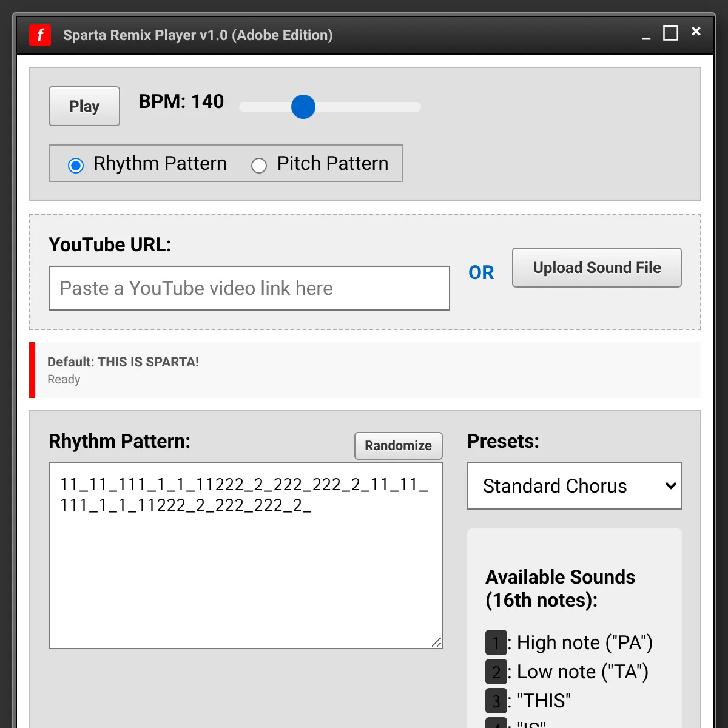Open the Presets dropdown showing Standard Chorus
Screen dimensions: 728x728
click(x=574, y=486)
